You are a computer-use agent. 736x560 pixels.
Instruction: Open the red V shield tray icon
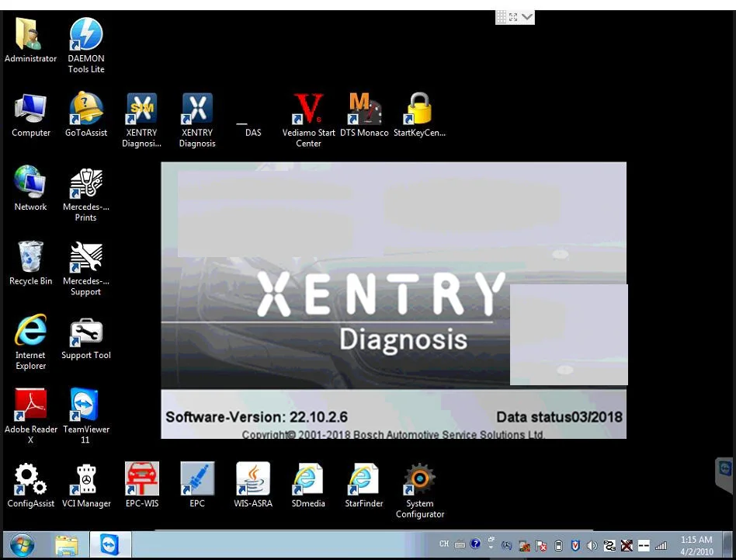(575, 545)
